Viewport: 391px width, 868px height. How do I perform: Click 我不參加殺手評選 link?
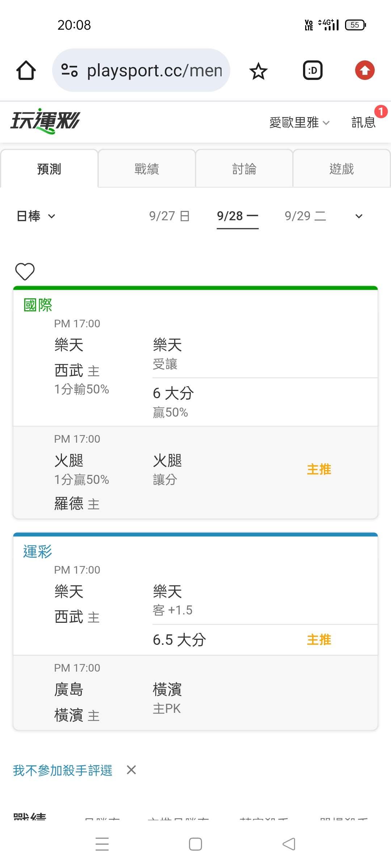[63, 770]
